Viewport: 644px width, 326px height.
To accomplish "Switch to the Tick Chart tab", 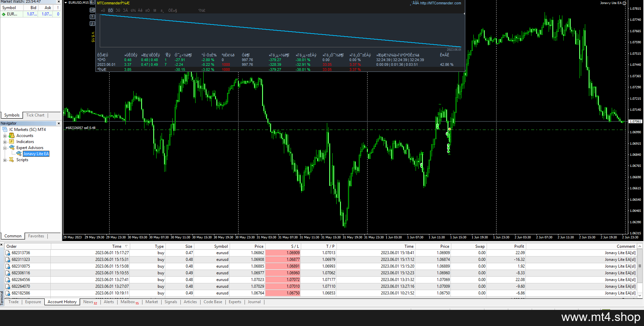I will (35, 115).
